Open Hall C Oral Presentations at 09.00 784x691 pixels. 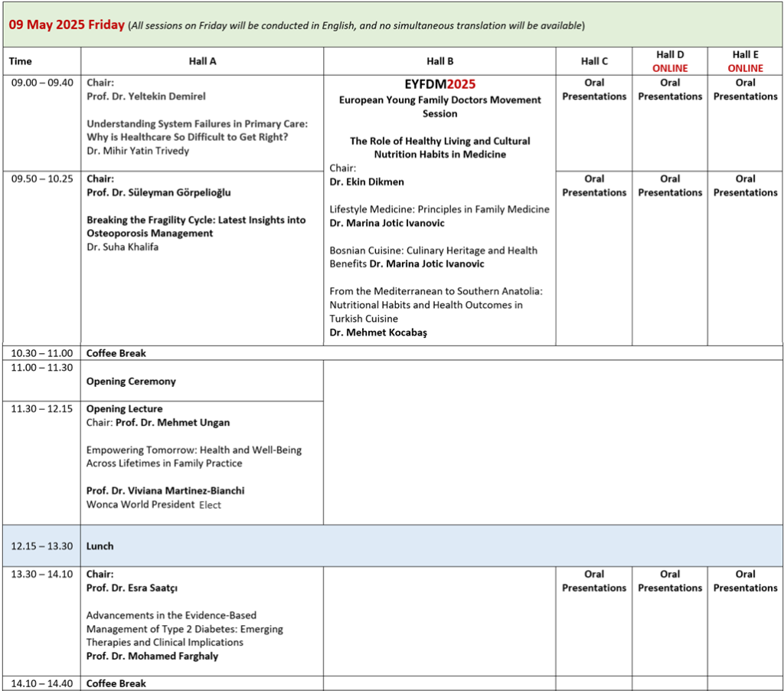pyautogui.click(x=594, y=90)
